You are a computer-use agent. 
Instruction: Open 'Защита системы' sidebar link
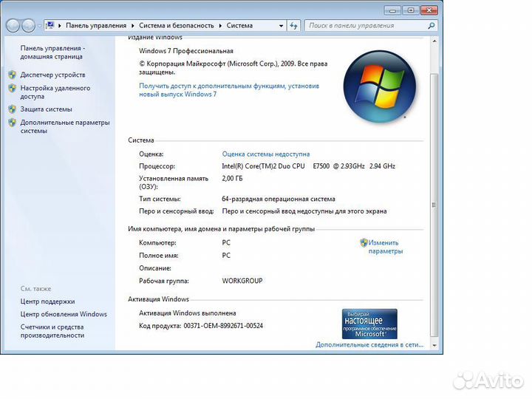pyautogui.click(x=46, y=109)
